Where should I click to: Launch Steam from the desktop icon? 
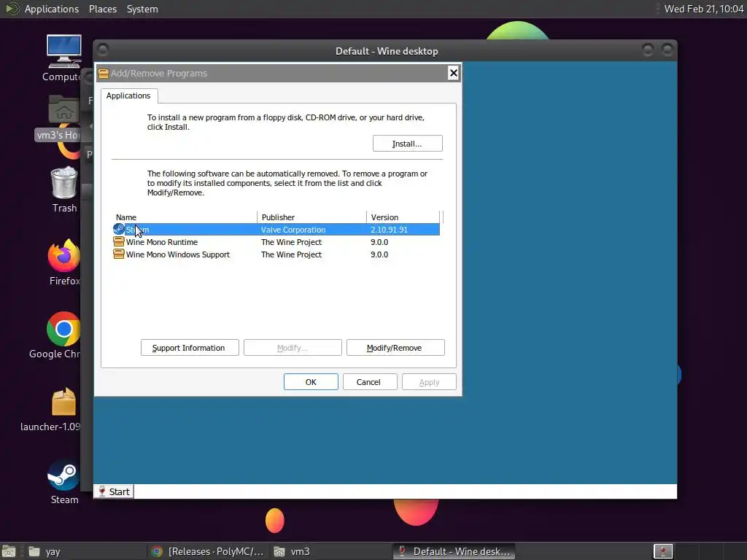64,475
